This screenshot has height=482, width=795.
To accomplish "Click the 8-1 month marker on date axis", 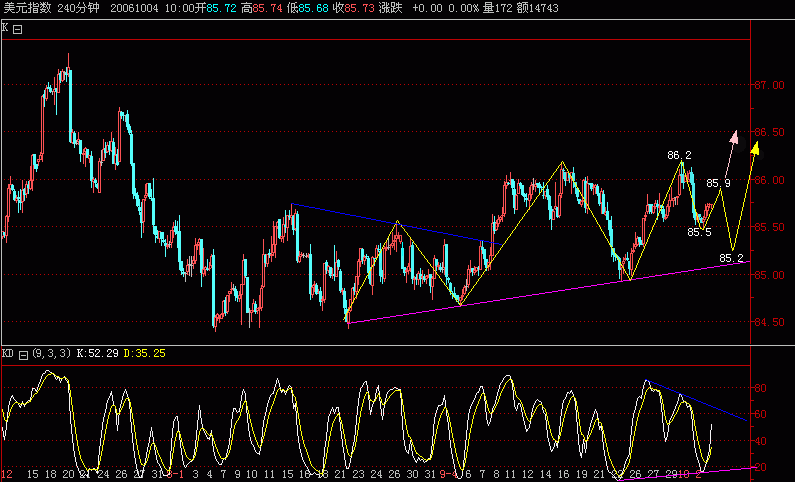I will coord(175,474).
